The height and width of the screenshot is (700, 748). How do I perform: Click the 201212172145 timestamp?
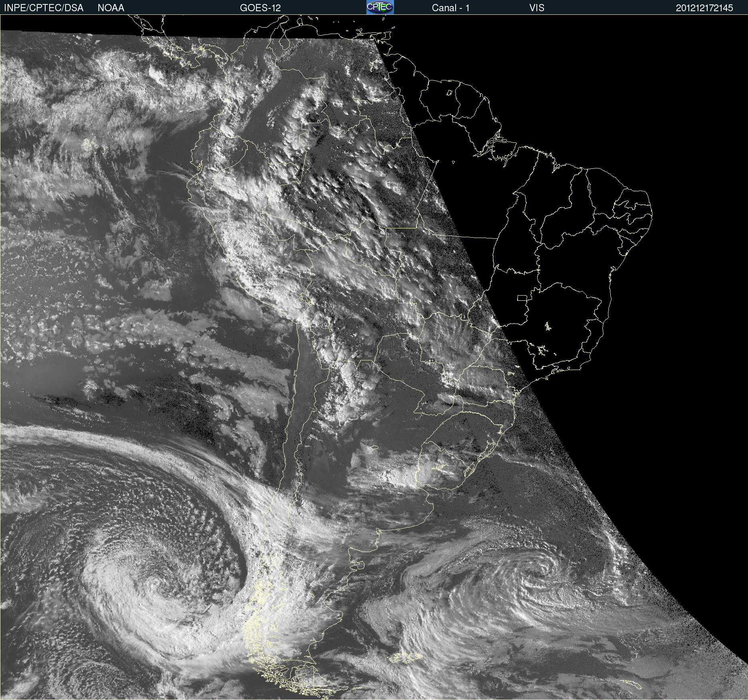(704, 8)
